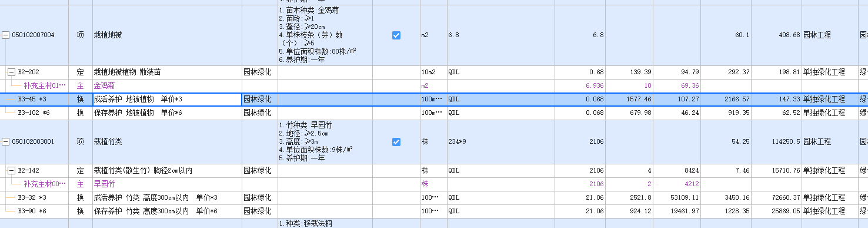Select the code cell 050102007004
The width and height of the screenshot is (868, 228).
[x=33, y=35]
